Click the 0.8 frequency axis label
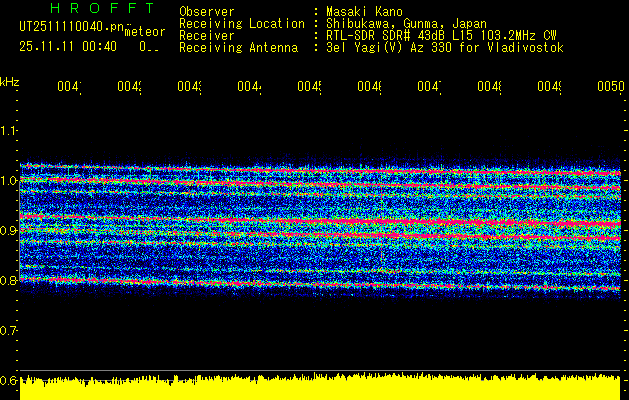The image size is (629, 400). pyautogui.click(x=8, y=280)
